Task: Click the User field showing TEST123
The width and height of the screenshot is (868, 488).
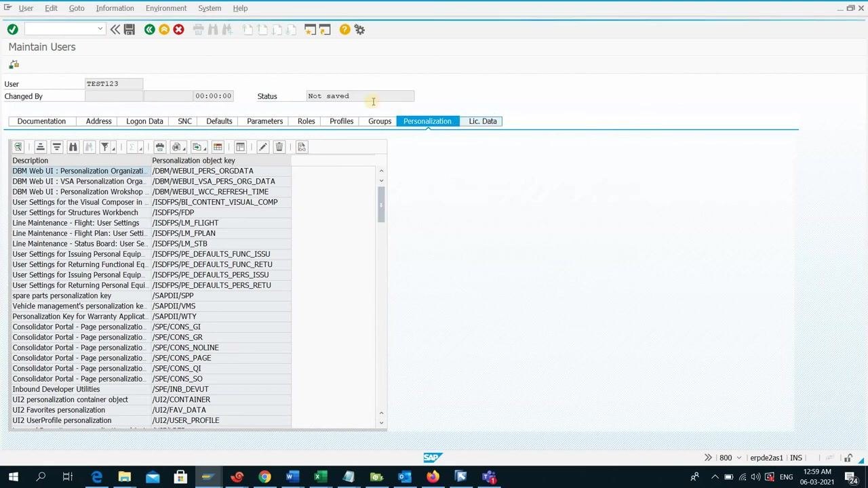Action: (x=114, y=83)
